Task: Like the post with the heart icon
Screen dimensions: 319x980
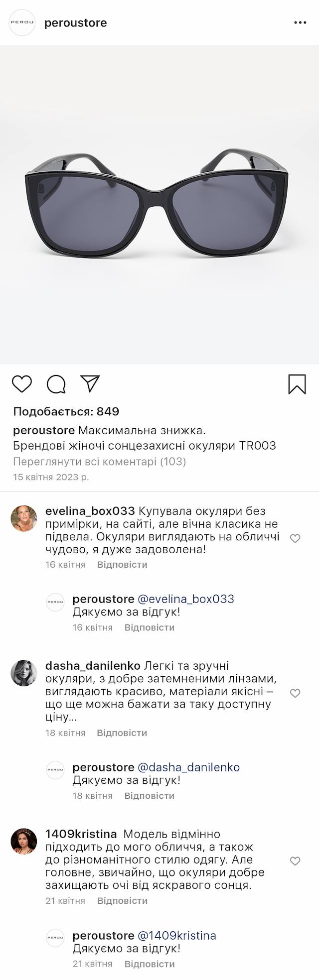Action: point(22,384)
